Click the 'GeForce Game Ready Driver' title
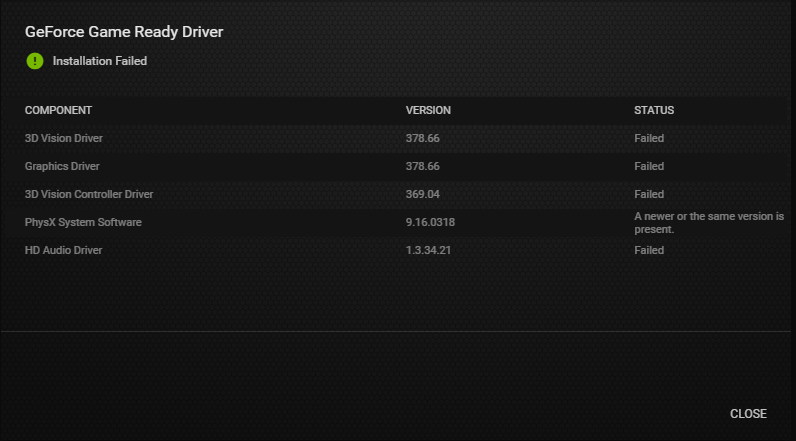Screen dimensions: 796x441 tap(124, 31)
